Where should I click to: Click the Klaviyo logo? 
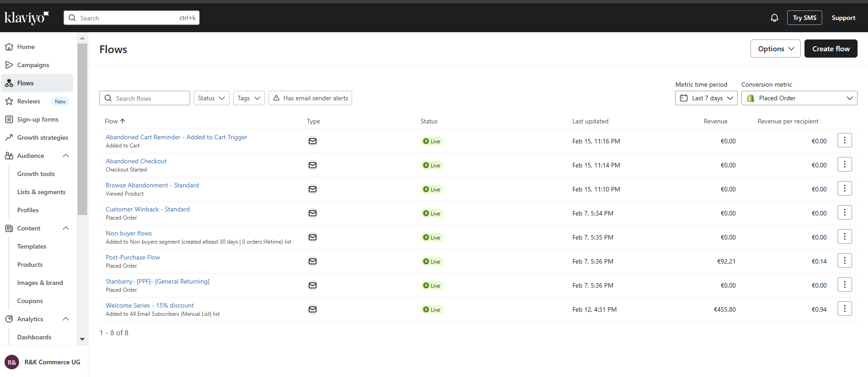pyautogui.click(x=27, y=18)
